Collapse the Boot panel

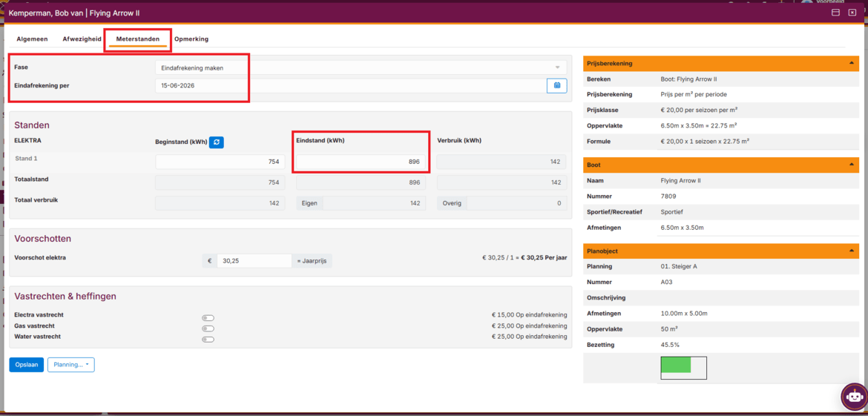851,165
